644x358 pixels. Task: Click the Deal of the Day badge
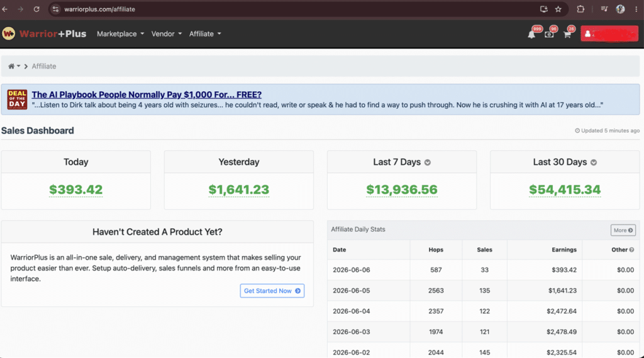point(17,99)
